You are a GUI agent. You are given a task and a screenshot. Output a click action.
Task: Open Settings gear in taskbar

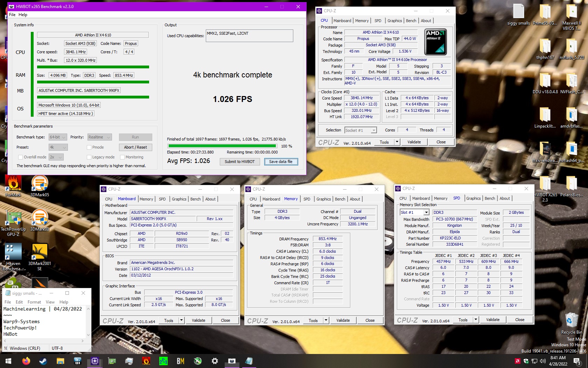click(215, 361)
